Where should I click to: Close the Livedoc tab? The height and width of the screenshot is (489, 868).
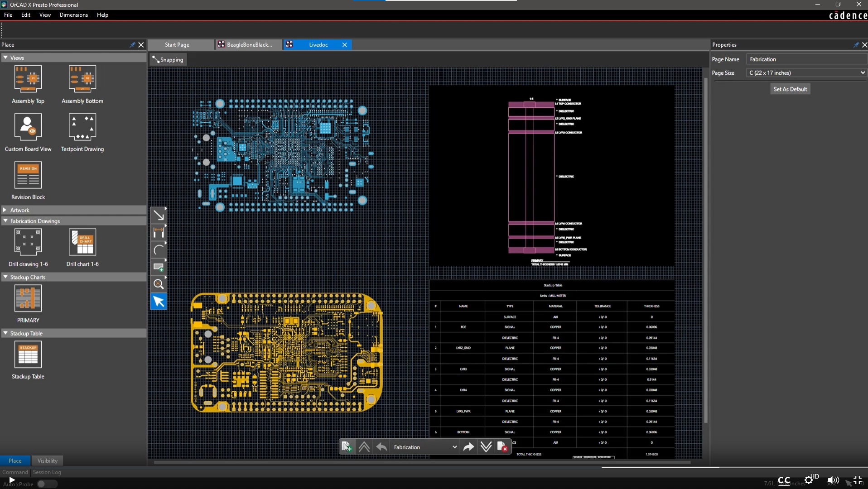tap(344, 45)
